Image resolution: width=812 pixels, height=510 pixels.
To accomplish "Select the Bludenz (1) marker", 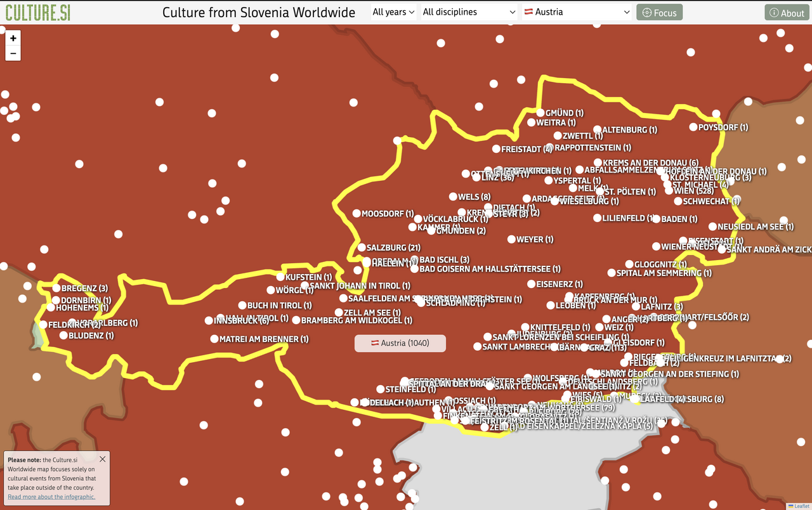I will coord(63,335).
